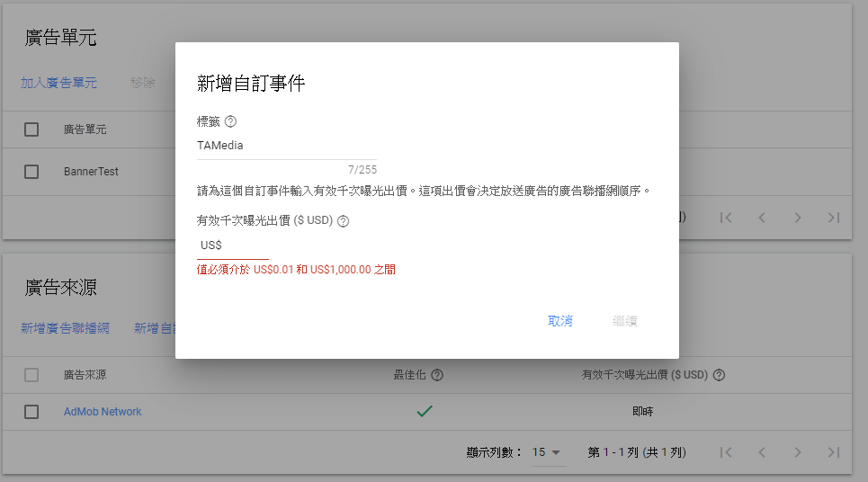Open 顯示列數 rows dropdown showing 15
The image size is (868, 482).
pos(547,452)
